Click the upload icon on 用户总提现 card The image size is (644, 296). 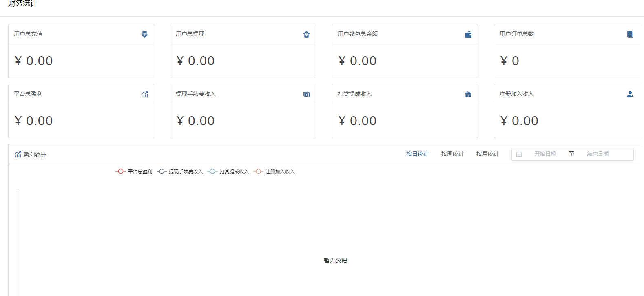306,34
